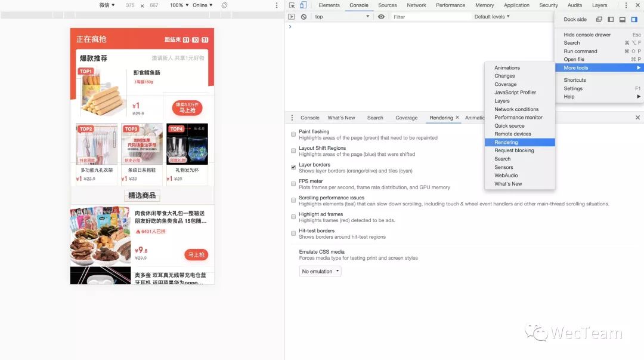Close the Rendering drawer tab
Screen dimensions: 644x360
457,117
